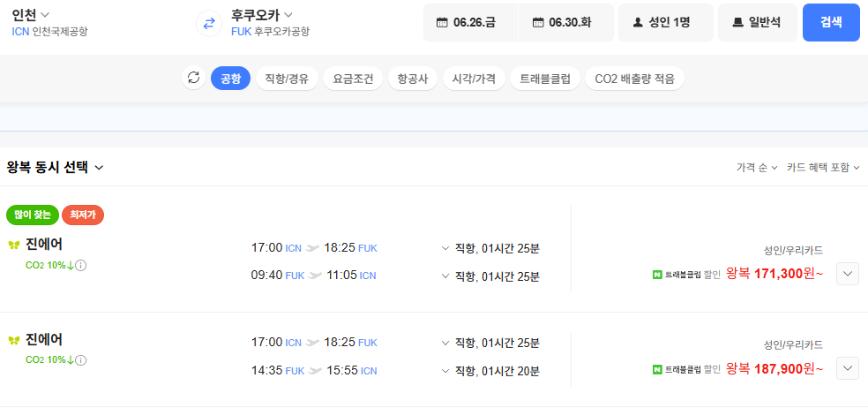
Task: Expand first result 17:00 outbound details
Action: 445,248
